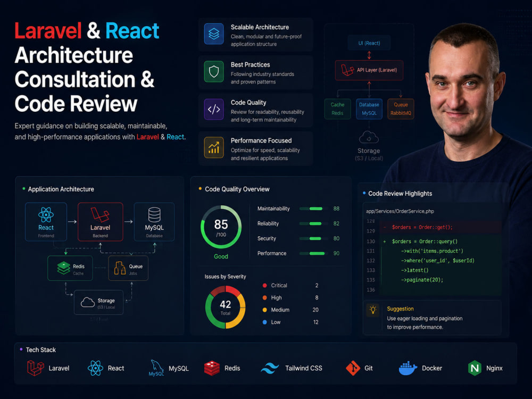Click the Reliability progress bar
532x399 pixels.
coord(314,223)
